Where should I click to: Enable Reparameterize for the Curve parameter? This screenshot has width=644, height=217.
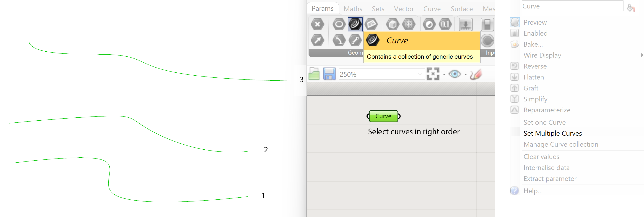pos(547,110)
